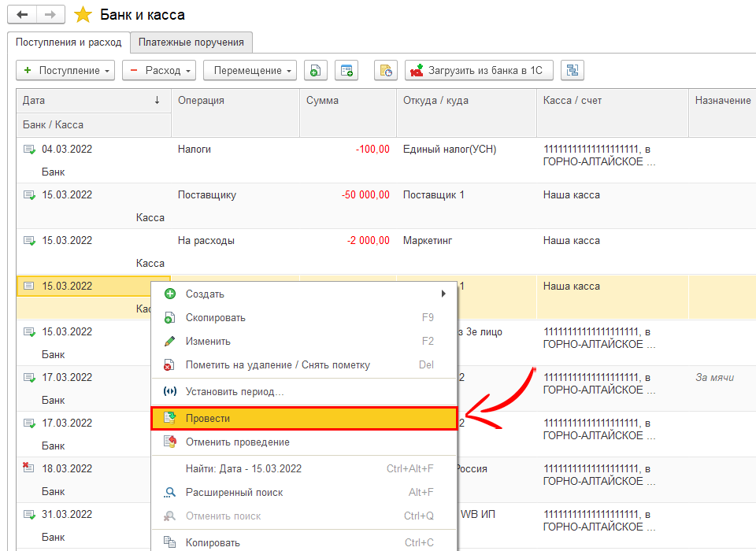Choose Отменить проведение from the context menu
756x551 pixels.
[x=237, y=442]
